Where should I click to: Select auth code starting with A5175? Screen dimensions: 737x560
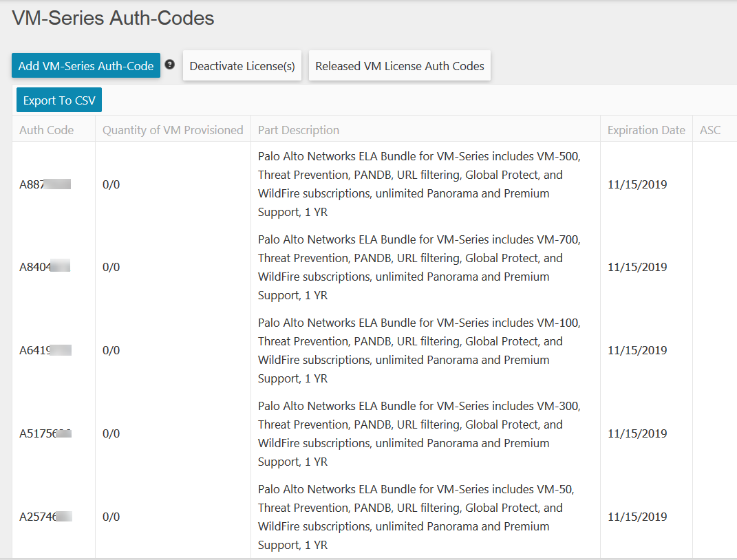click(x=45, y=433)
